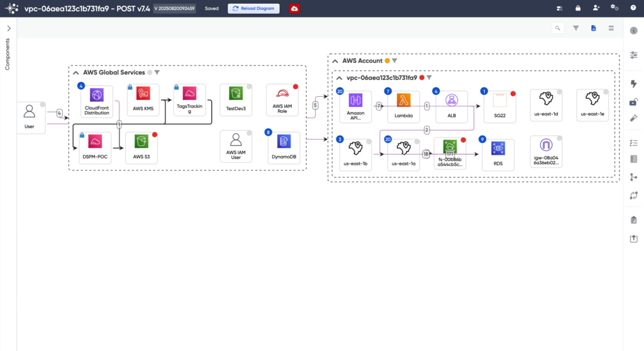Click the TestDev3 bucket node

pyautogui.click(x=236, y=100)
